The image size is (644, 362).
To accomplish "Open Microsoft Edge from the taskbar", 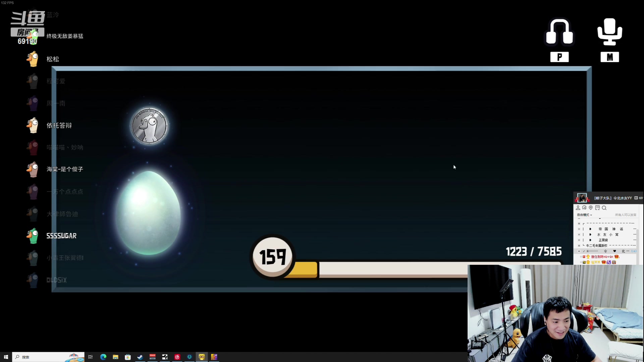I will coord(103,357).
